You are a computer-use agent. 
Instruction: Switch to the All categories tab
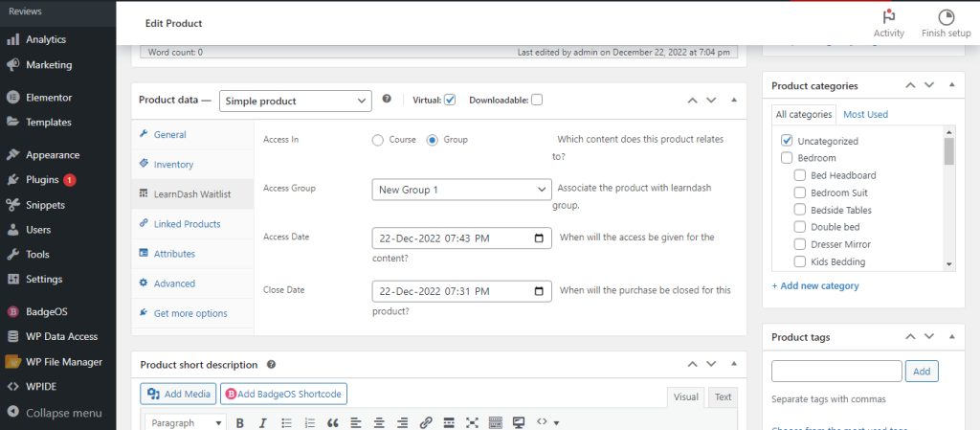click(x=804, y=114)
